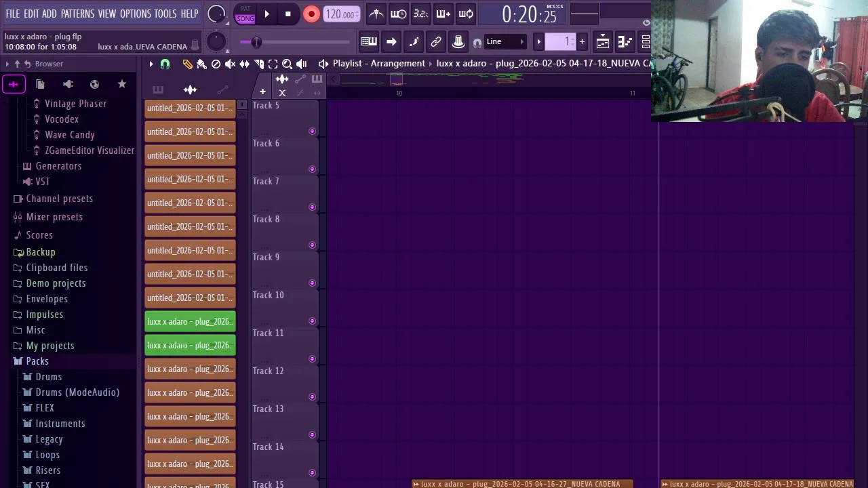Open the browser Plugins tab icon

pyautogui.click(x=68, y=84)
